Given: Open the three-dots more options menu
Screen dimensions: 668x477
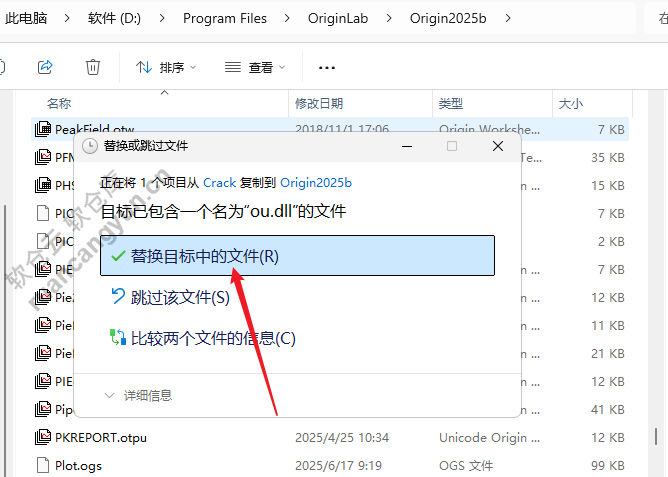Looking at the screenshot, I should tap(326, 67).
